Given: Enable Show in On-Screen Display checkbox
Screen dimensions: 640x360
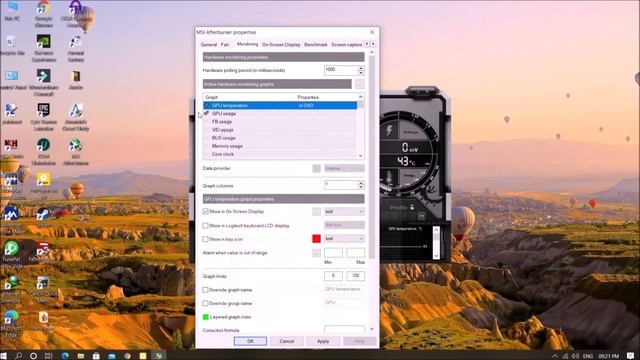Looking at the screenshot, I should (205, 211).
